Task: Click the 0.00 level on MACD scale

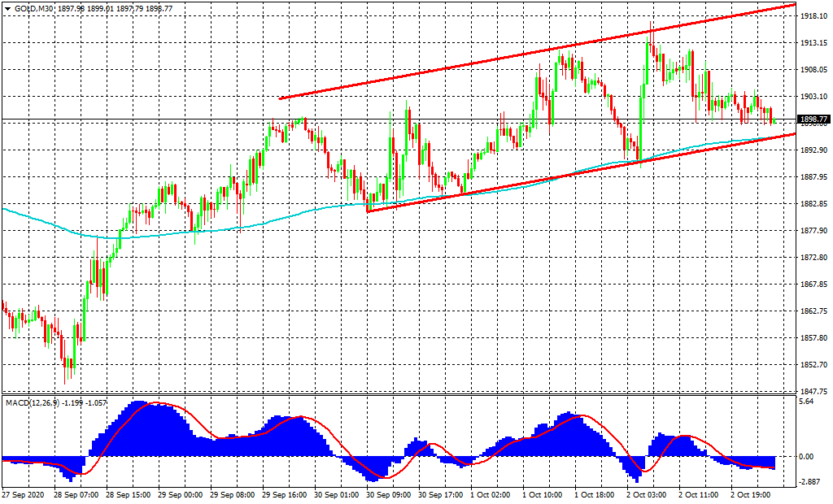Action: tap(807, 457)
